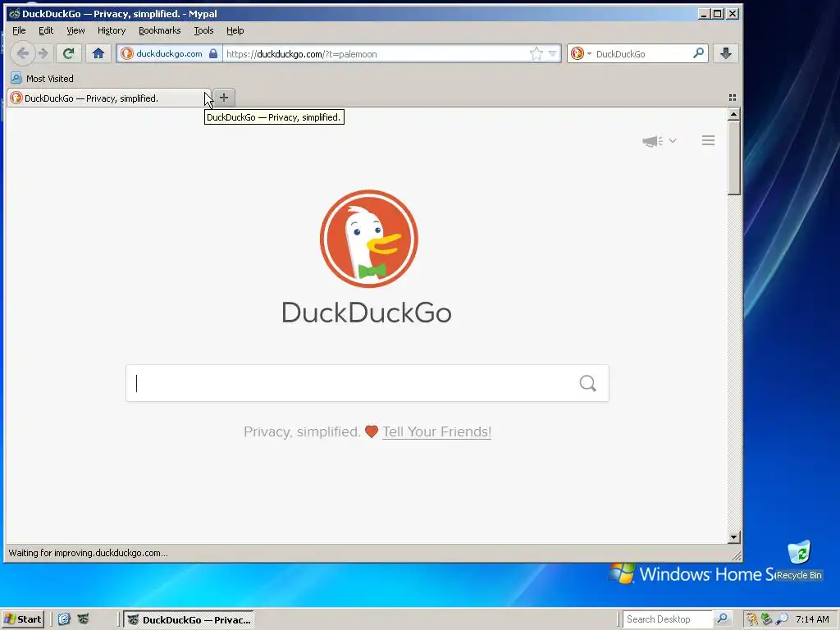
Task: Open the View menu
Action: 75,30
